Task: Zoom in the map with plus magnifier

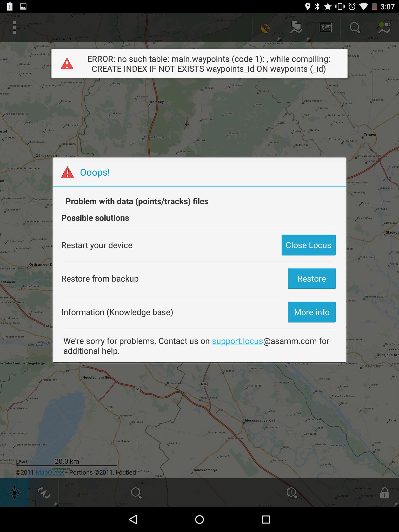Action: pos(292,493)
